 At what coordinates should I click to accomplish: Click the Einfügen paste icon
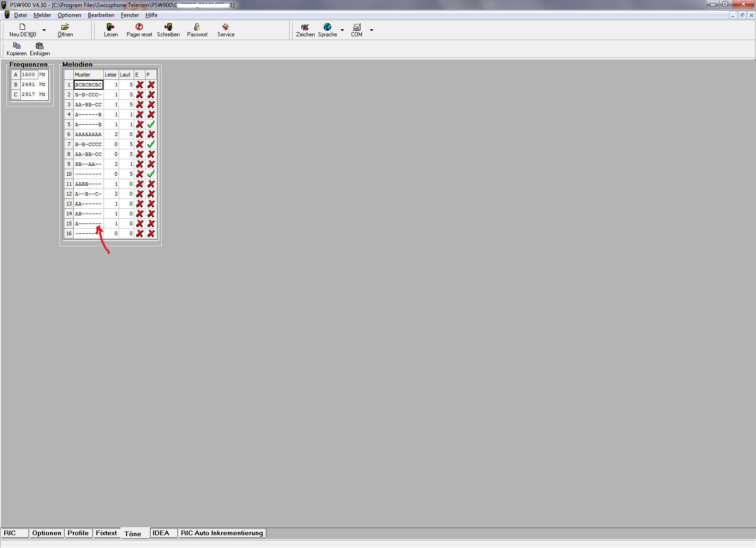click(x=40, y=46)
